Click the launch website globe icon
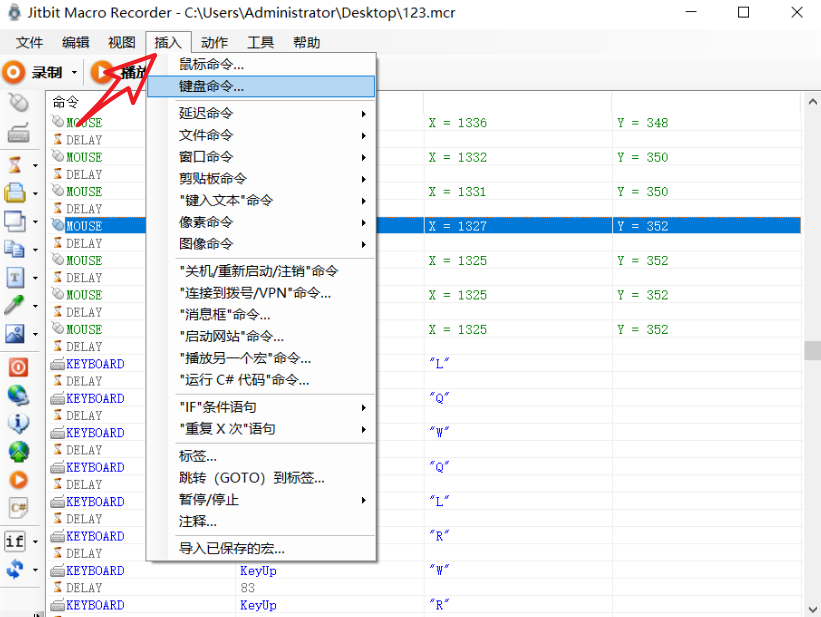This screenshot has height=617, width=821. click(18, 451)
